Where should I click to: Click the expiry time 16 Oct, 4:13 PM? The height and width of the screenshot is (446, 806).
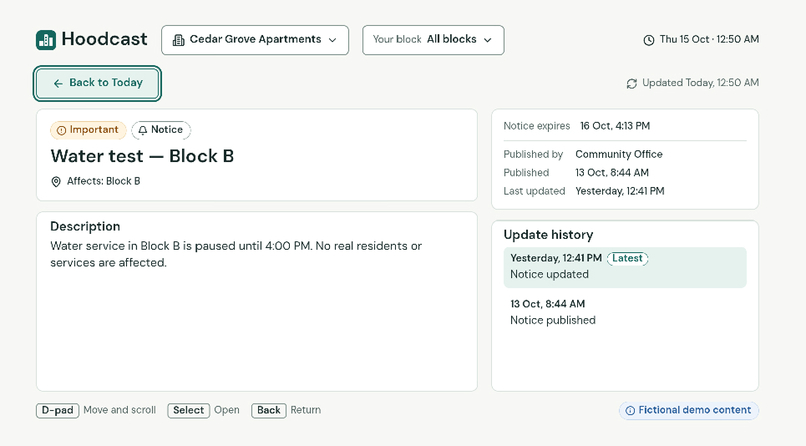615,126
